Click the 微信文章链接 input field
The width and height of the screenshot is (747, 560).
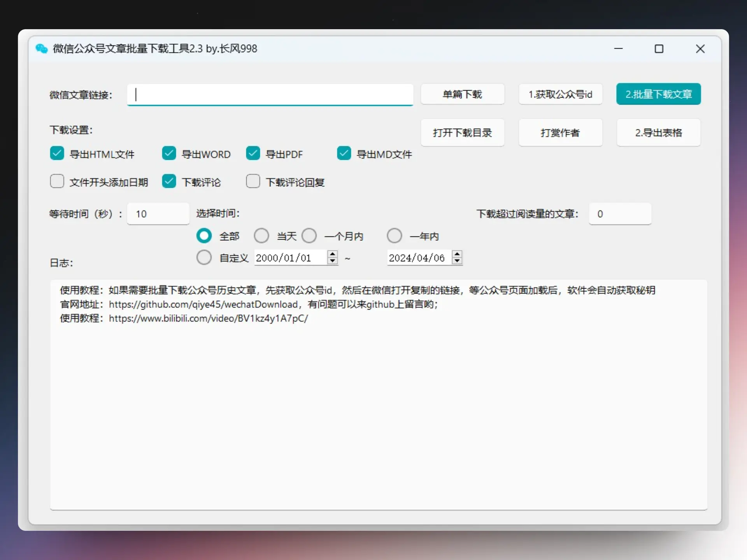pos(270,95)
